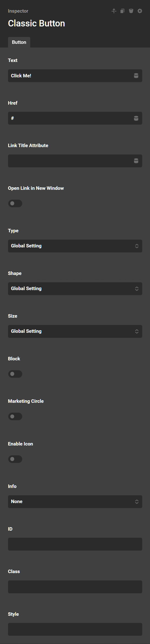
Task: Expand the Shape dropdown
Action: coord(75,289)
